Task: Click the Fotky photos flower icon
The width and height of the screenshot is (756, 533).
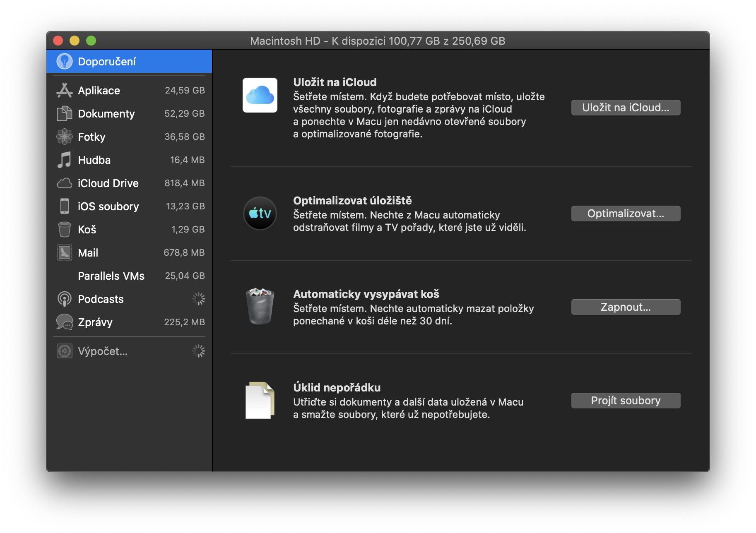Action: [x=64, y=137]
